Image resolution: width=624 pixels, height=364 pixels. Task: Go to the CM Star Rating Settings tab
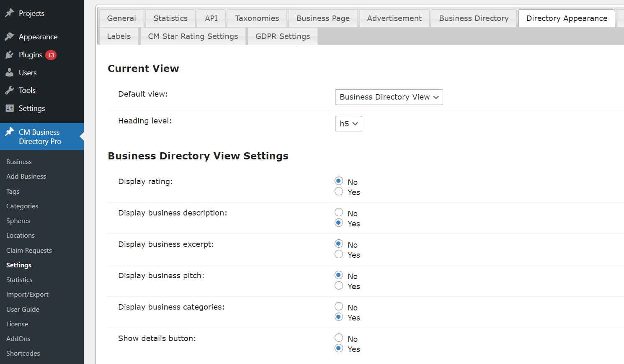coord(193,36)
